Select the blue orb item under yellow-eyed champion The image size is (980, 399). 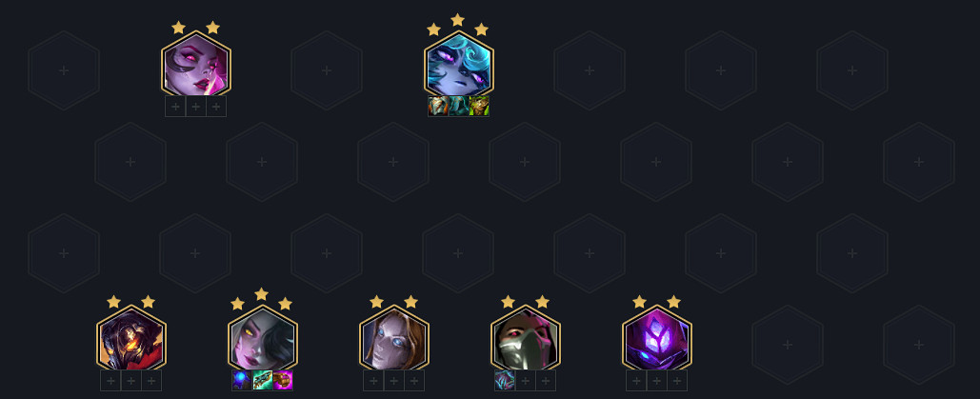pyautogui.click(x=241, y=380)
